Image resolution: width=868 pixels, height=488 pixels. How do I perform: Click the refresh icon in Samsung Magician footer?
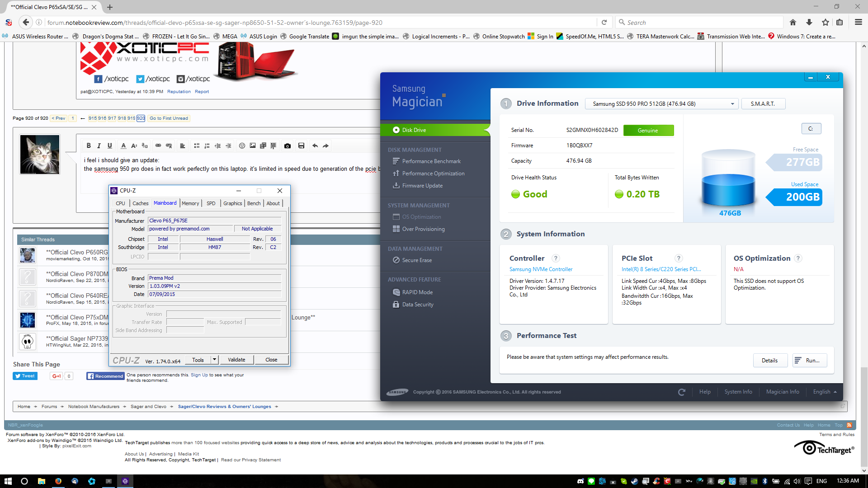[682, 392]
